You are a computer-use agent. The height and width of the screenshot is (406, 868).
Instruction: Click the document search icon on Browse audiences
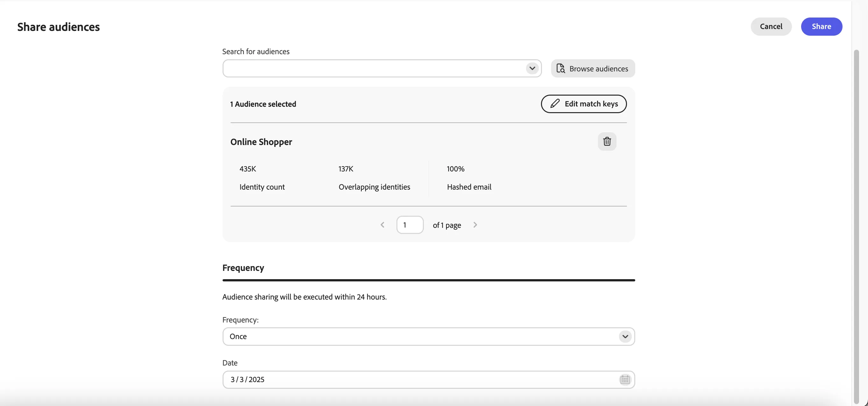tap(560, 69)
